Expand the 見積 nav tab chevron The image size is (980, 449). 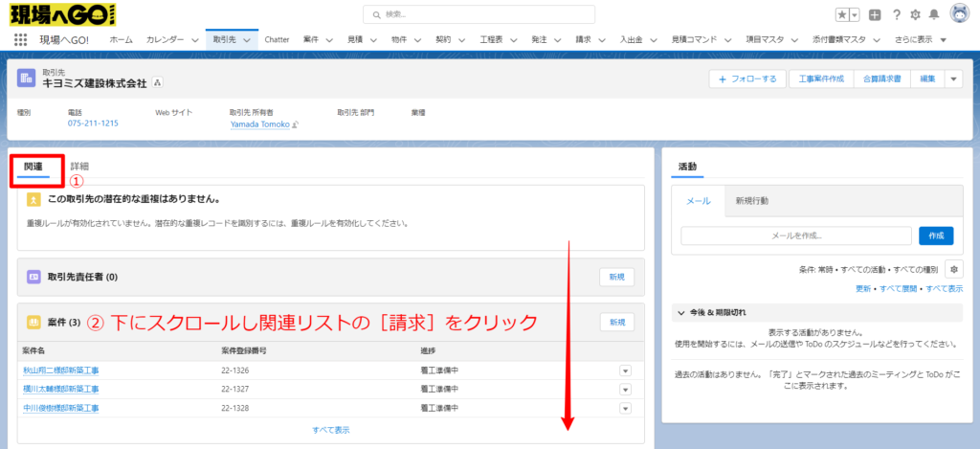click(x=373, y=39)
